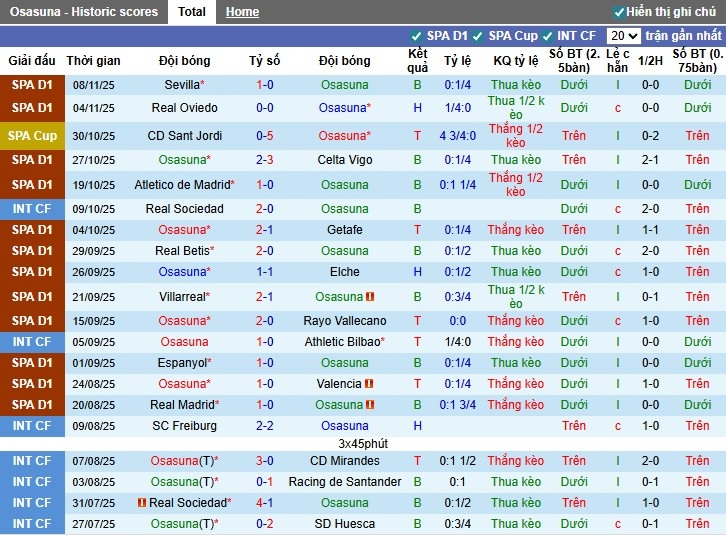Viewport: 726px width, 537px height.
Task: Uncheck the SPA D1 filter checkbox
Action: pos(416,36)
